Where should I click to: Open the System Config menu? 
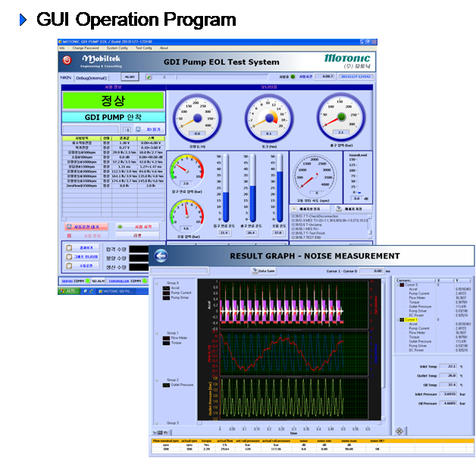117,48
